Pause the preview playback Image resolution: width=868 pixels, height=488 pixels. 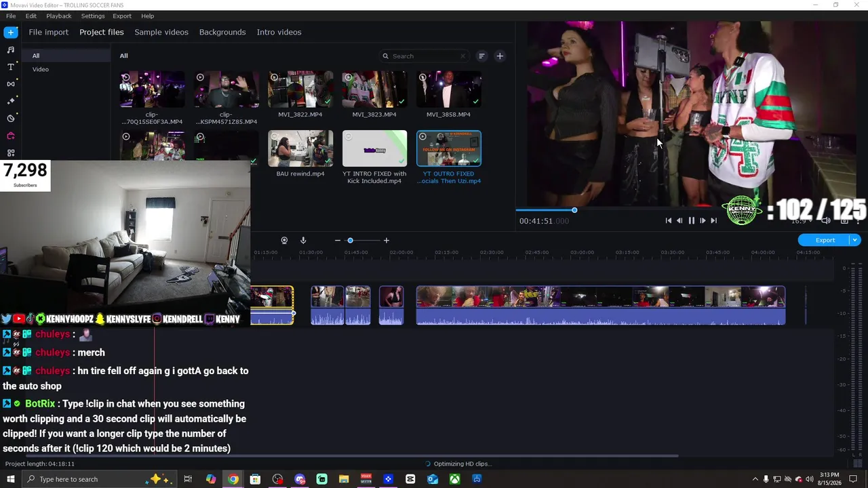691,220
